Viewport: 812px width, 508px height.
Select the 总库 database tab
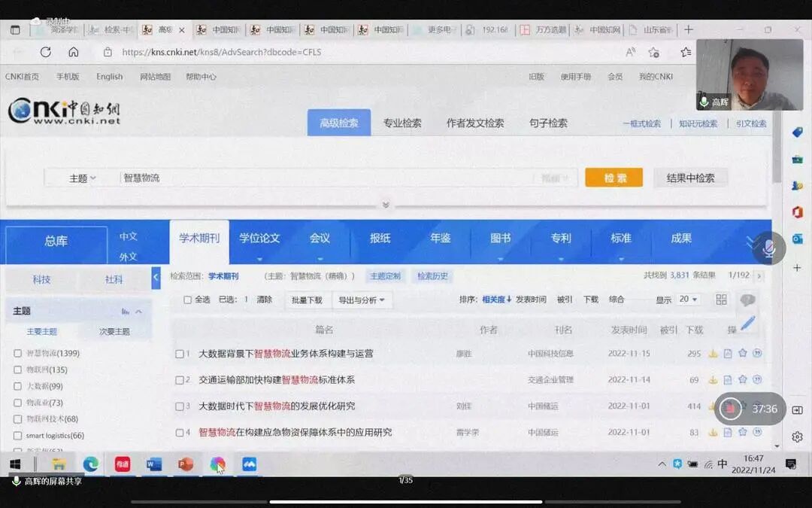click(x=56, y=242)
